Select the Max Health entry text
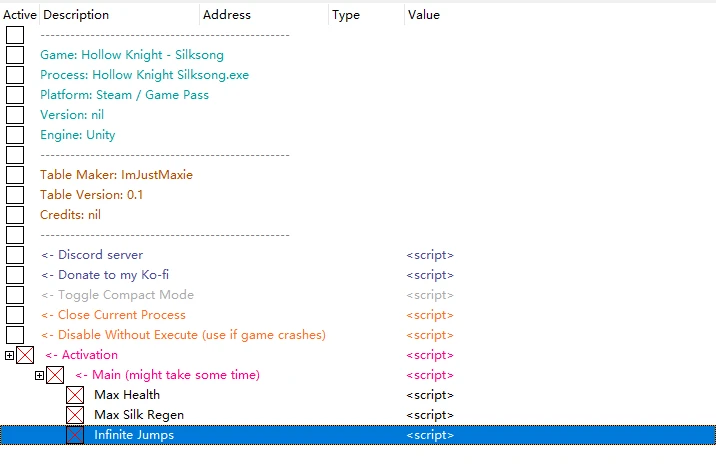716x469 pixels. click(x=127, y=395)
